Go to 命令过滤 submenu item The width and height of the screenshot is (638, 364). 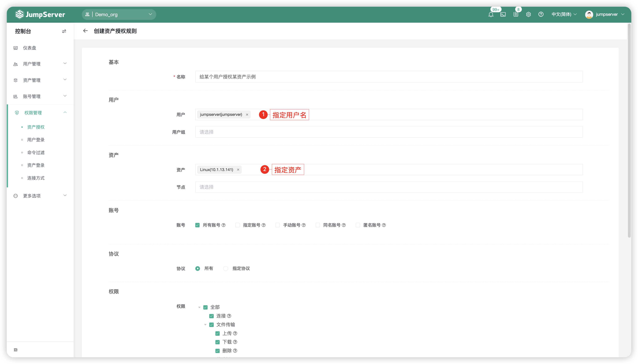pyautogui.click(x=36, y=152)
